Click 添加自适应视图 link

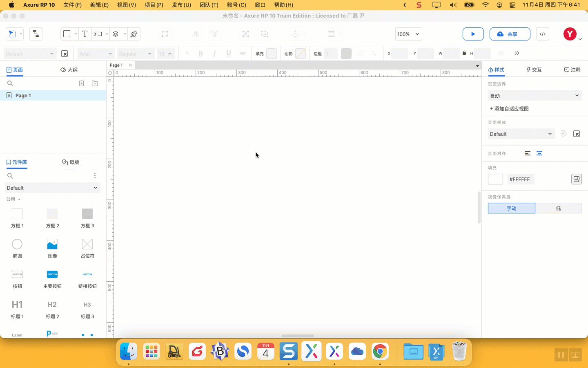(509, 109)
